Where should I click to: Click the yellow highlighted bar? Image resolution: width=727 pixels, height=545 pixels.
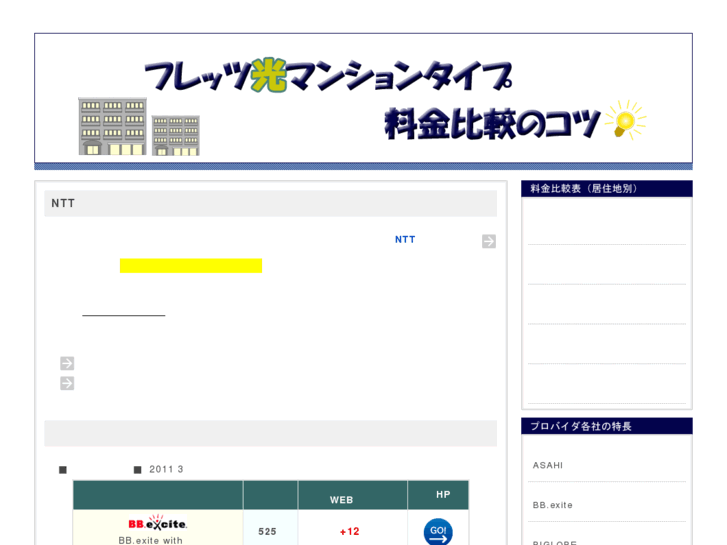[x=191, y=266]
